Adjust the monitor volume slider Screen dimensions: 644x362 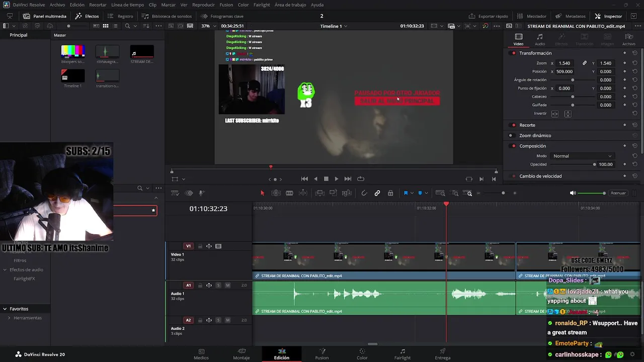[591, 193]
